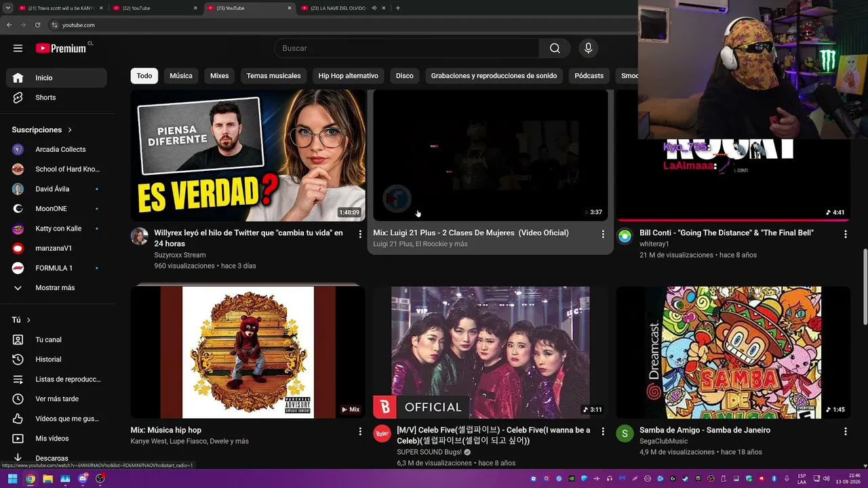Screen dimensions: 868x488
Task: Mute the LA NAVE DEL OLVIDO tab audio
Action: click(x=374, y=8)
